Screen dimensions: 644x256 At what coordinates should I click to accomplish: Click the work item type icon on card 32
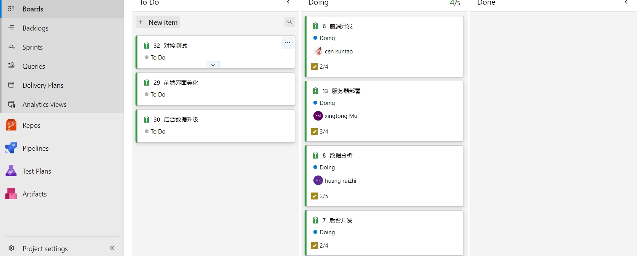(147, 45)
